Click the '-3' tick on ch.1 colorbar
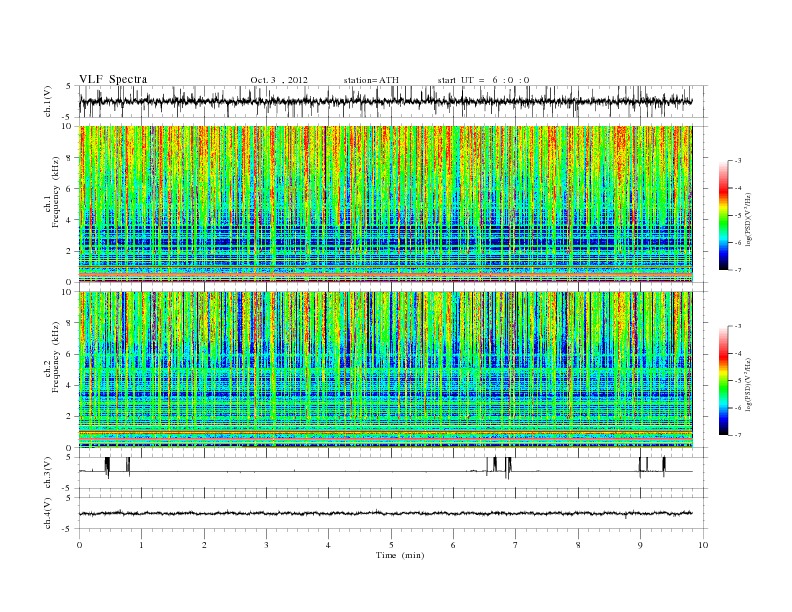Viewport: 792px width, 612px height. coord(737,161)
